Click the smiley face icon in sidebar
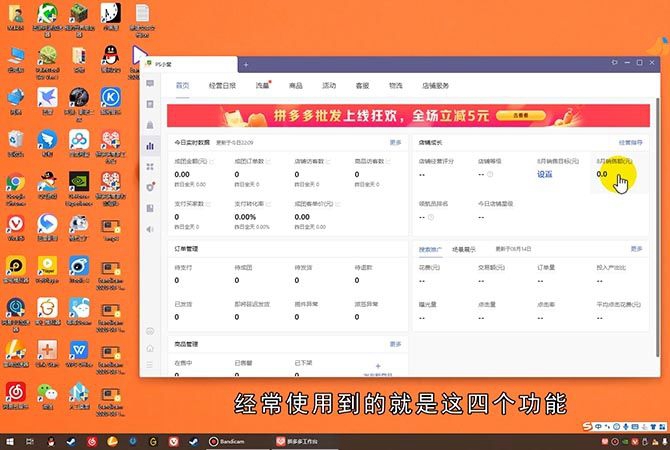 (150, 331)
